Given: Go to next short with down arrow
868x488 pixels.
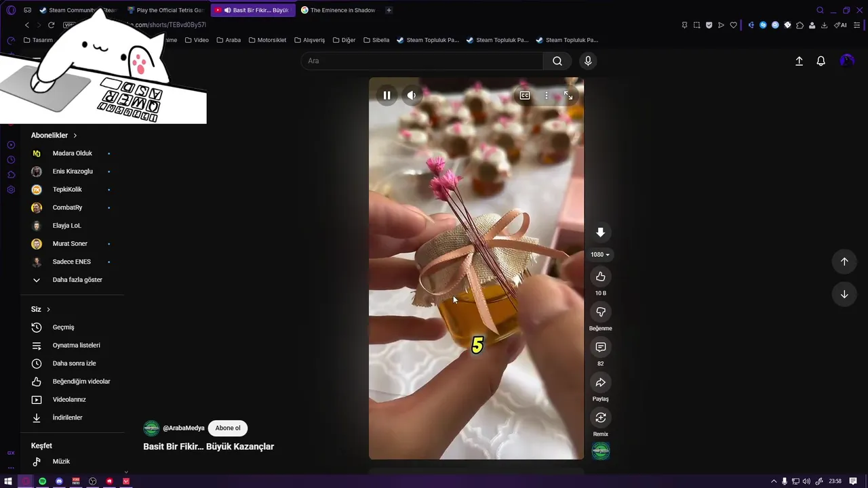Looking at the screenshot, I should click(844, 294).
